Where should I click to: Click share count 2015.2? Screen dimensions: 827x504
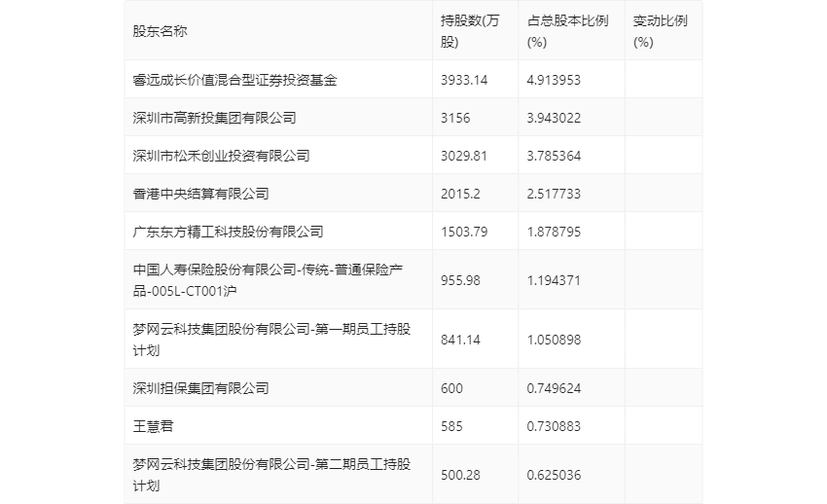point(460,194)
